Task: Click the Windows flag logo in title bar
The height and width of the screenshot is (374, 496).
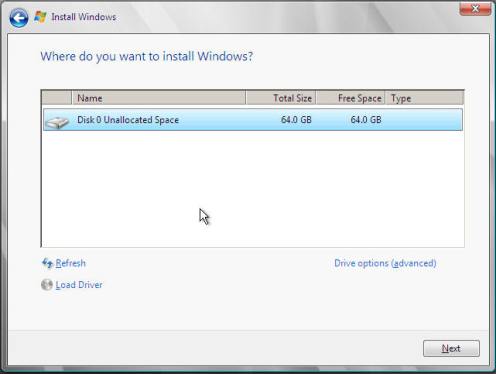Action: tap(40, 17)
